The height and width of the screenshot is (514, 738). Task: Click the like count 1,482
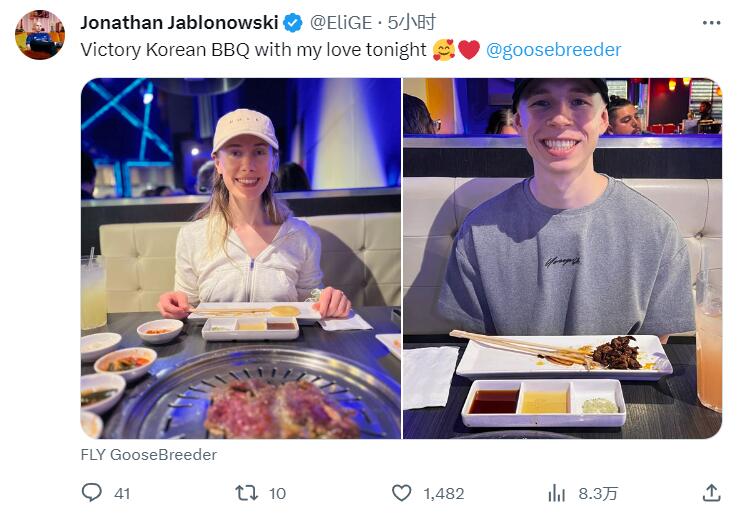point(443,493)
